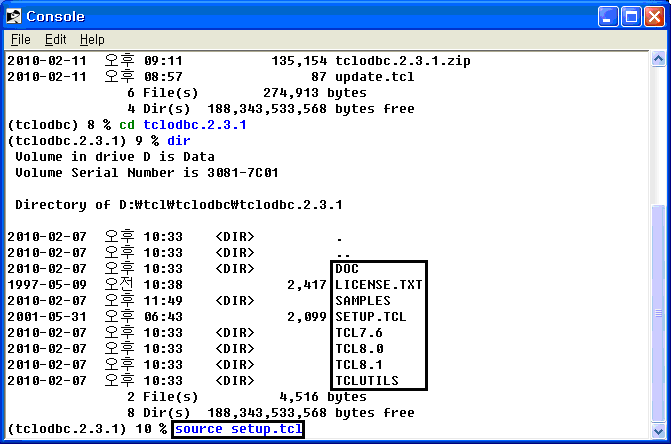671x444 pixels.
Task: Maximize the Console window
Action: (631, 17)
